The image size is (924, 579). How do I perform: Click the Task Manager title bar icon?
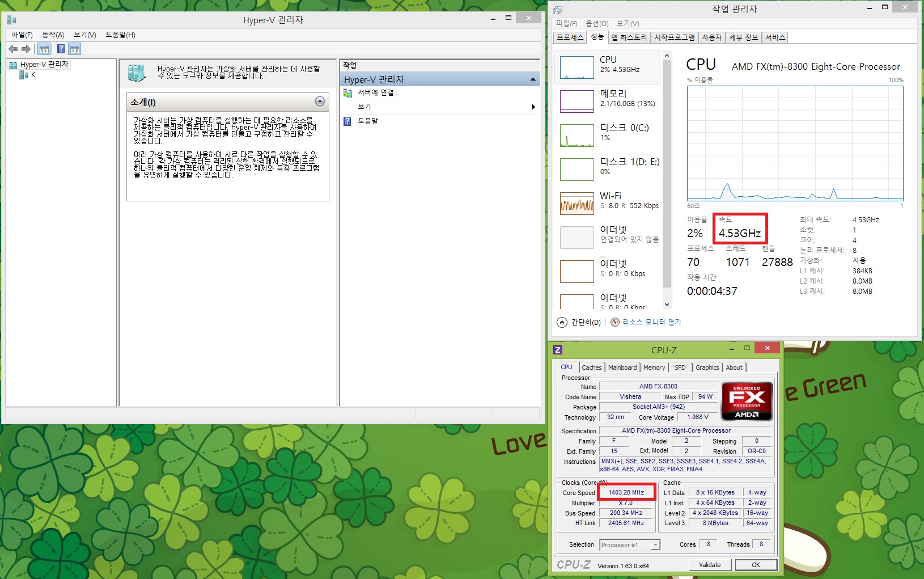pos(558,10)
